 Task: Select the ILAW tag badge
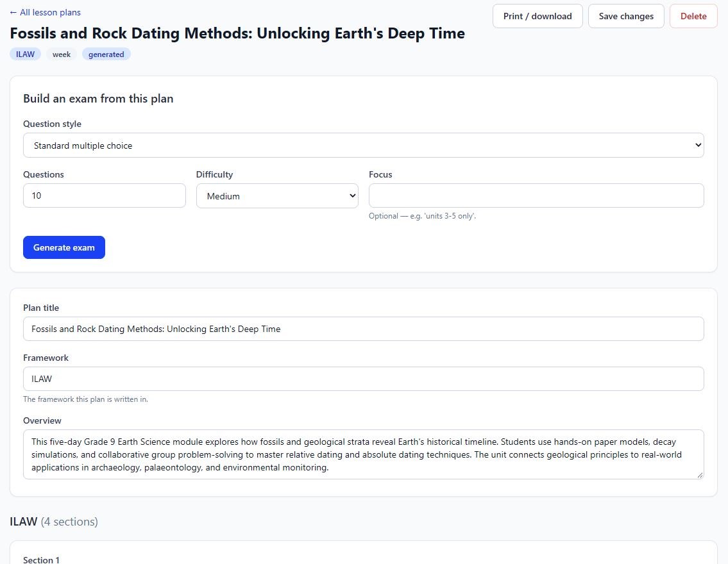(26, 54)
